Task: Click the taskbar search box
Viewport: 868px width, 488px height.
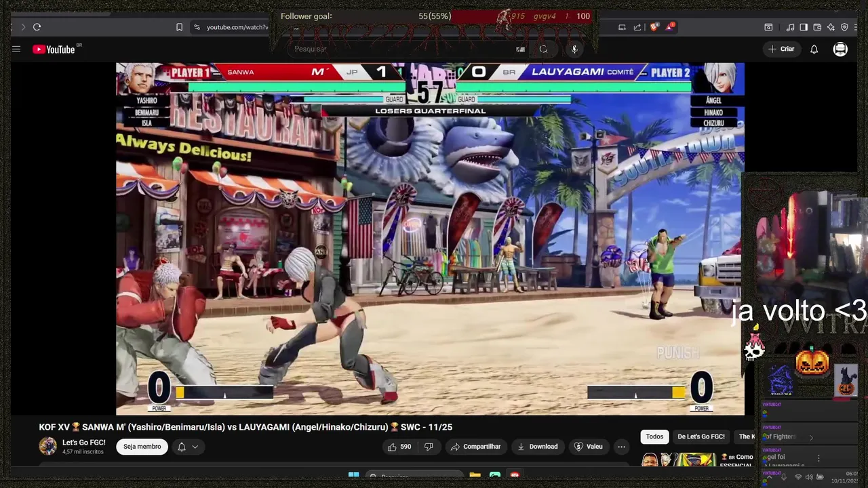Action: click(x=414, y=475)
